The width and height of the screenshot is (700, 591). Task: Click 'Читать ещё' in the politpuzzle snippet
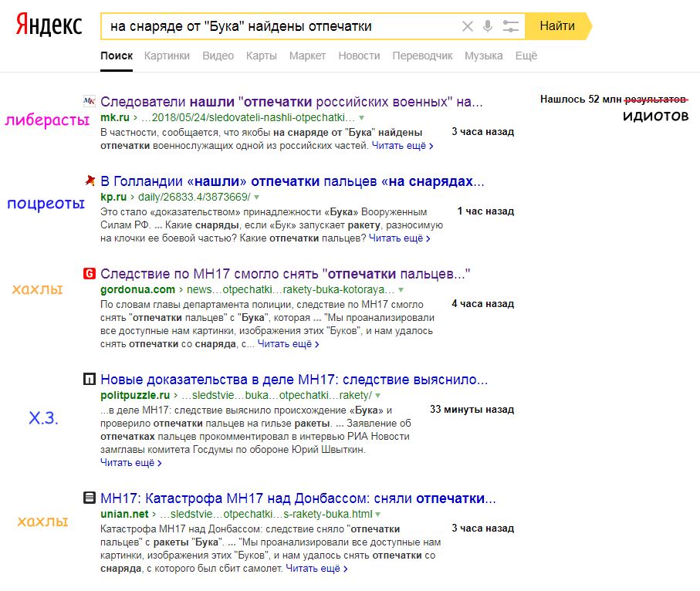tap(130, 463)
